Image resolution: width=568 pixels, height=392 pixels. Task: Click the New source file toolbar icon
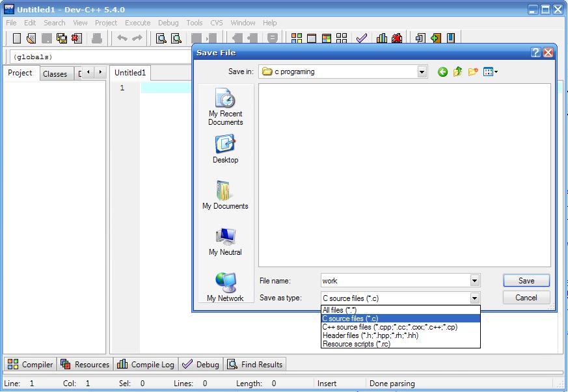coord(17,38)
